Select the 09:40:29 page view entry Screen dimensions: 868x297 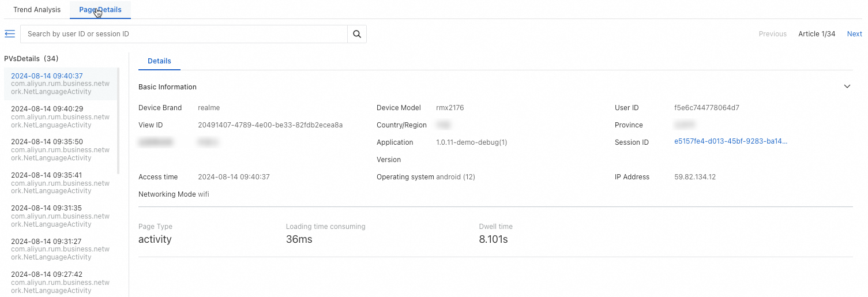pos(60,116)
